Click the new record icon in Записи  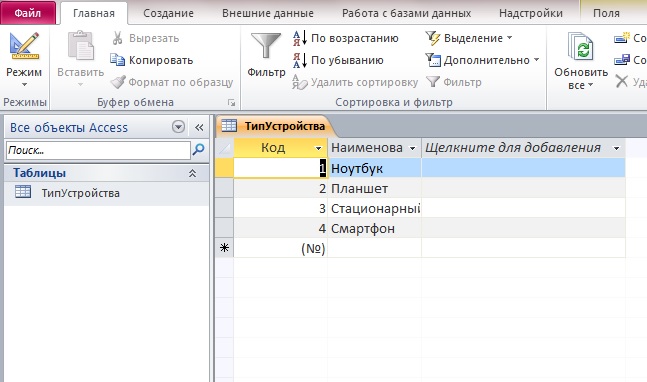622,38
